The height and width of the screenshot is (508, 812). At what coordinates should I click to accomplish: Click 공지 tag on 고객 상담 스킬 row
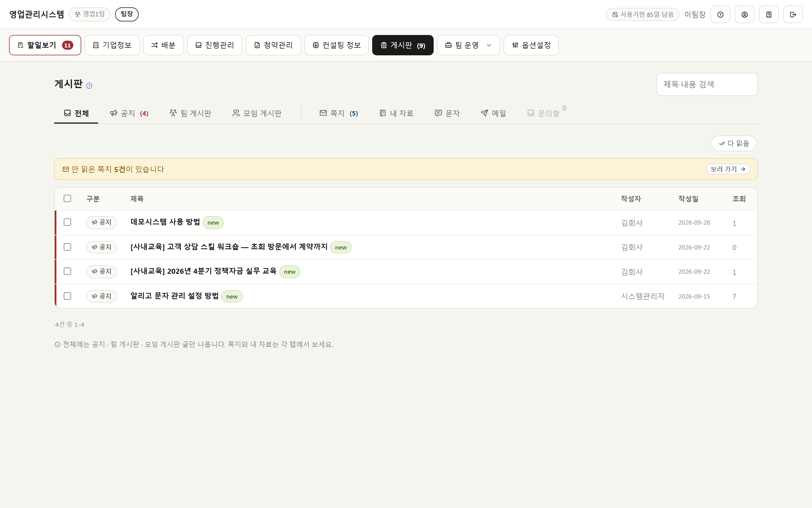[x=101, y=247]
